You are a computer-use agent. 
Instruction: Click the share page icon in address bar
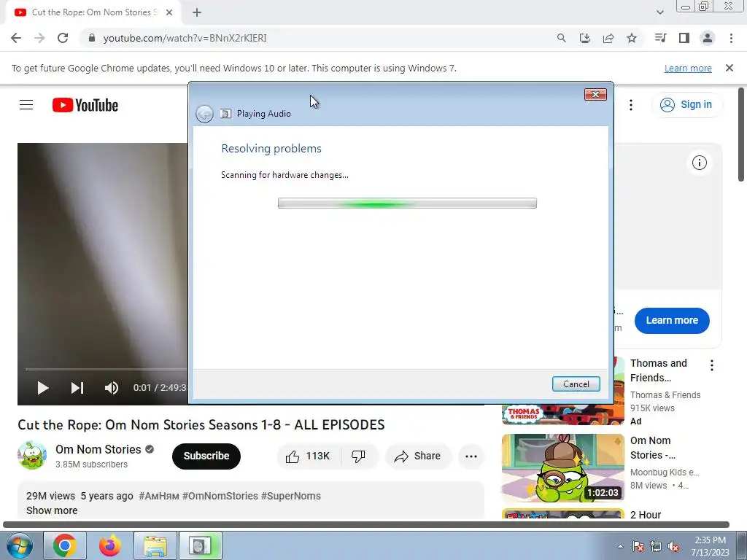(608, 38)
